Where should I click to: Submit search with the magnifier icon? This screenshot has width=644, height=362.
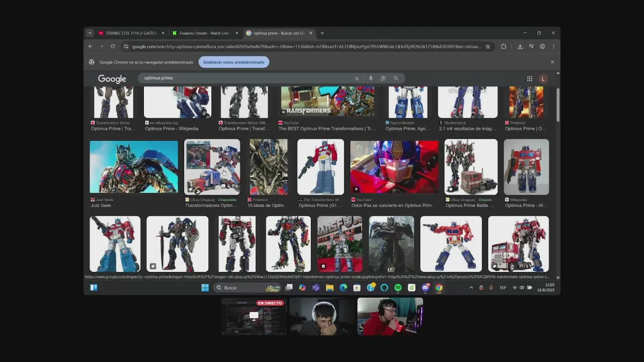(x=396, y=78)
